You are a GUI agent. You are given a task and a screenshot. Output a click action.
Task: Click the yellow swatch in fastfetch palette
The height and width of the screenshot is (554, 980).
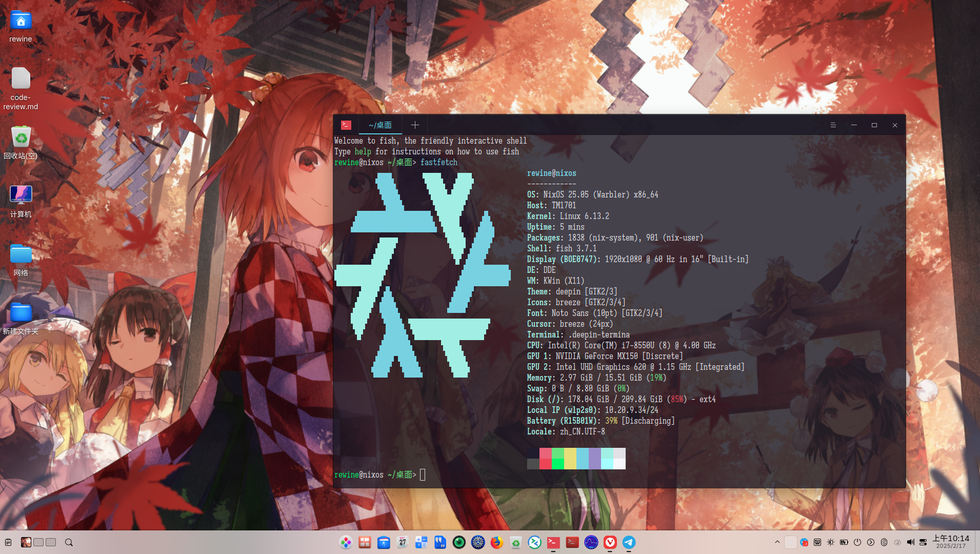coord(570,459)
